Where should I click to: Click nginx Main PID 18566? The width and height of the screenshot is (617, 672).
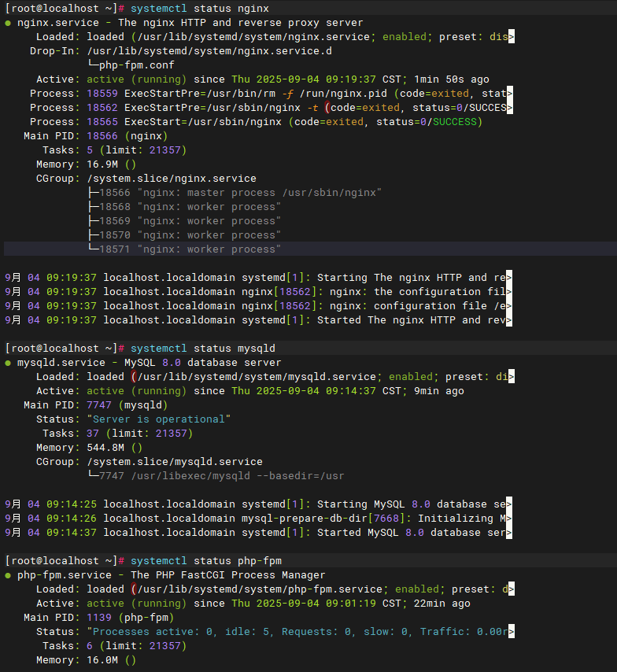(x=102, y=136)
